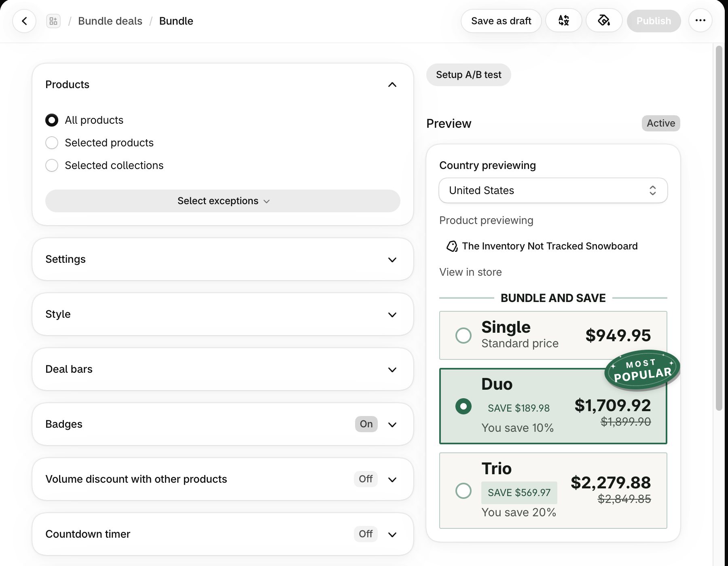This screenshot has width=728, height=566.
Task: Open the United States country dropdown
Action: tap(553, 190)
